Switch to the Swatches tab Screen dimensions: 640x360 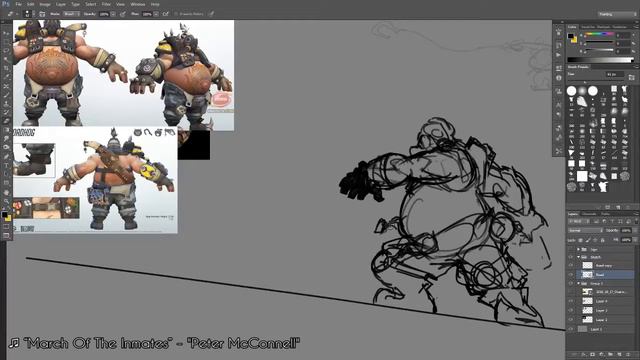point(588,27)
